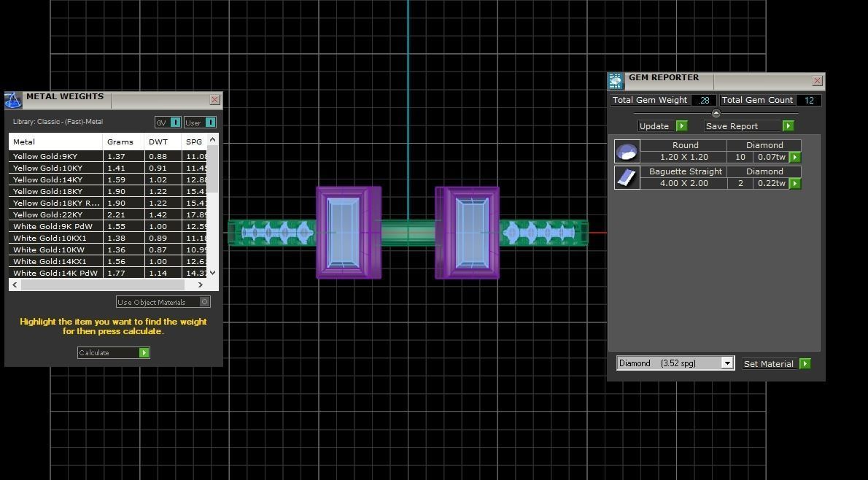Click the Baguette gem quantity 2
Screen dimensions: 868x480
[740, 183]
